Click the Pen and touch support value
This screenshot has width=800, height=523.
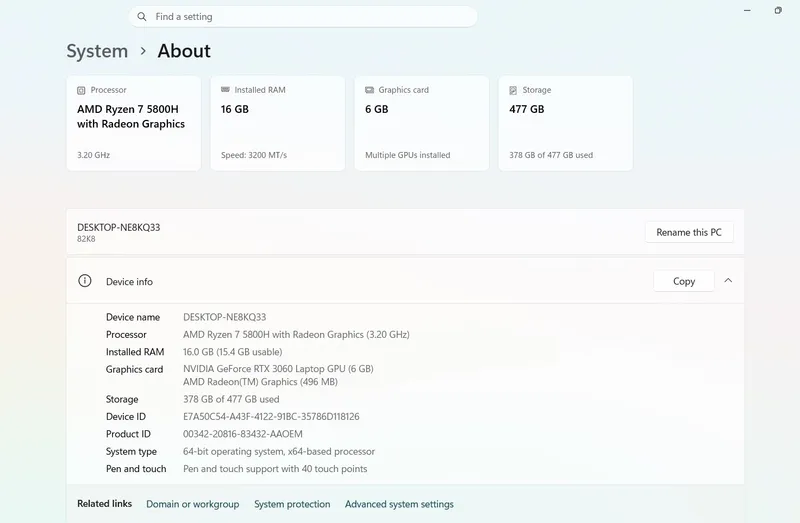[275, 469]
